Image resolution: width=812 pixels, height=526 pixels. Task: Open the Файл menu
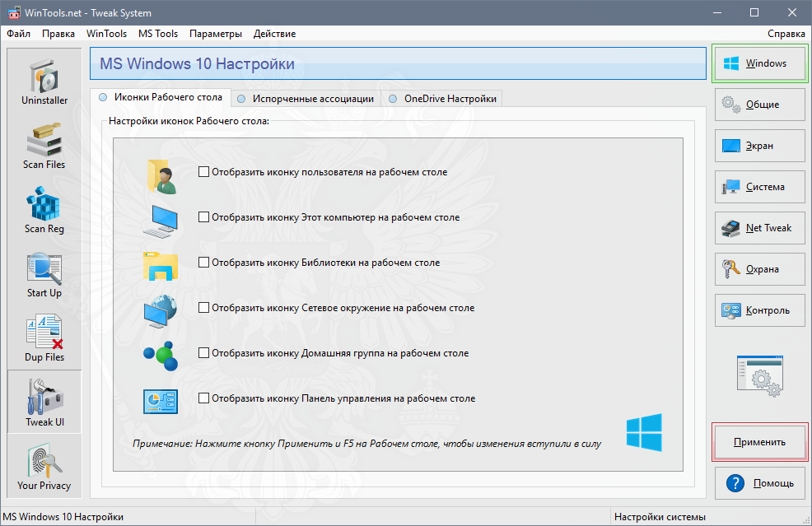tap(19, 34)
